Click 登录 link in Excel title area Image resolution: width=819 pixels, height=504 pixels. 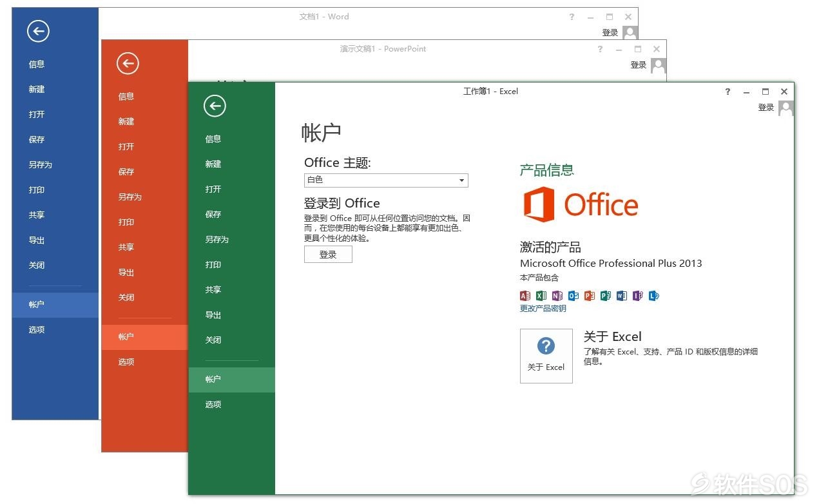click(766, 108)
